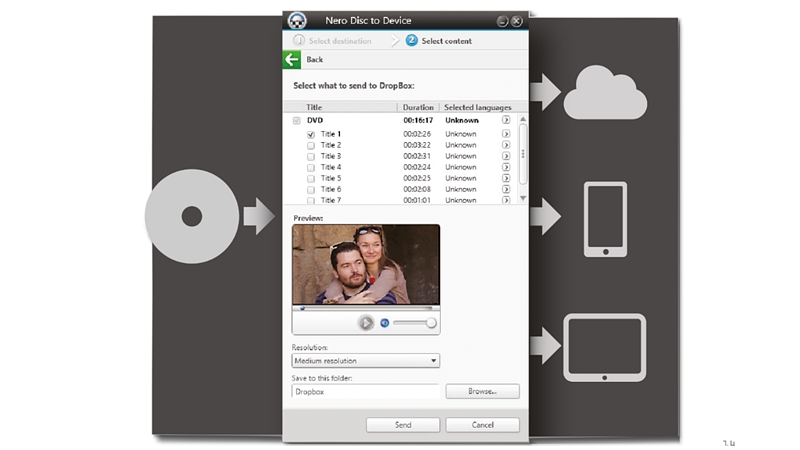Click the Back label text
Screen dimensions: 800x450
coord(314,60)
